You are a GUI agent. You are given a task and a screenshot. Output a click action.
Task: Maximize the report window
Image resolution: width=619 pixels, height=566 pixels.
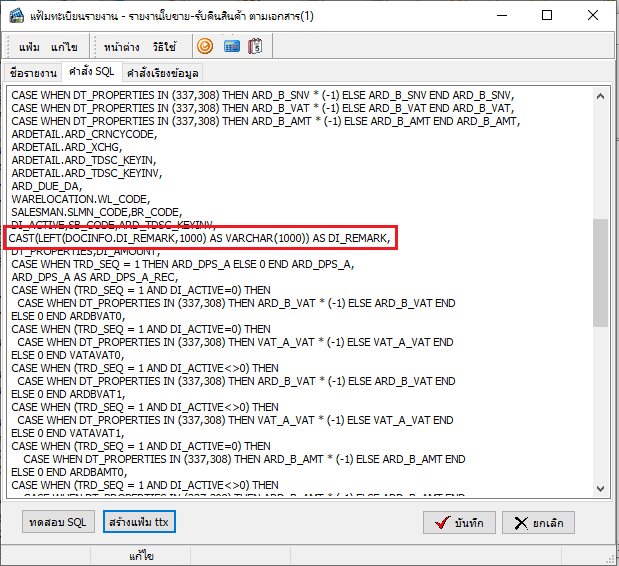coord(545,15)
